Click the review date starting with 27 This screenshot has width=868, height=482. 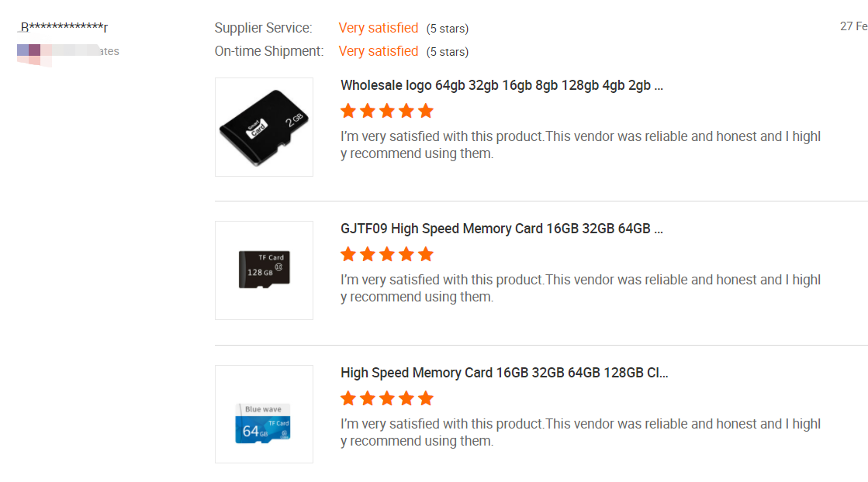click(853, 26)
